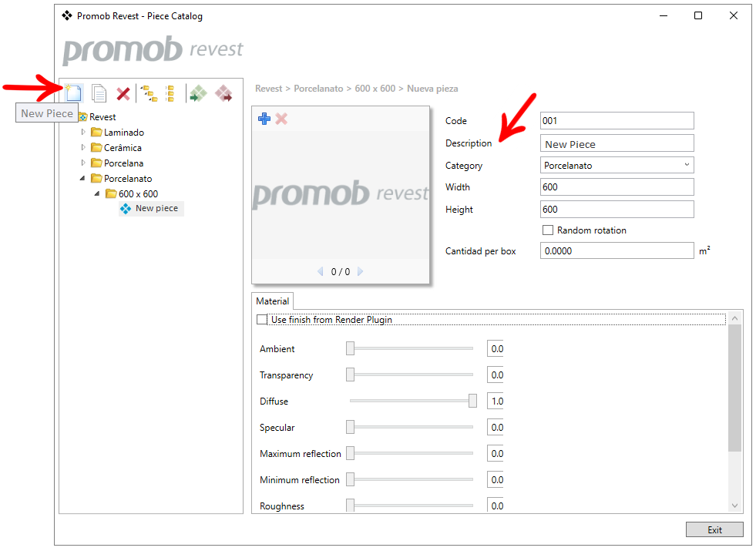756x551 pixels.
Task: Add image with blue plus icon
Action: [264, 119]
